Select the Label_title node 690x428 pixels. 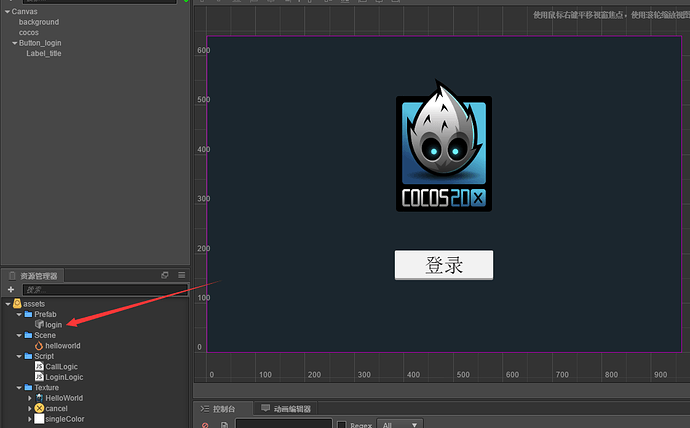[x=44, y=54]
